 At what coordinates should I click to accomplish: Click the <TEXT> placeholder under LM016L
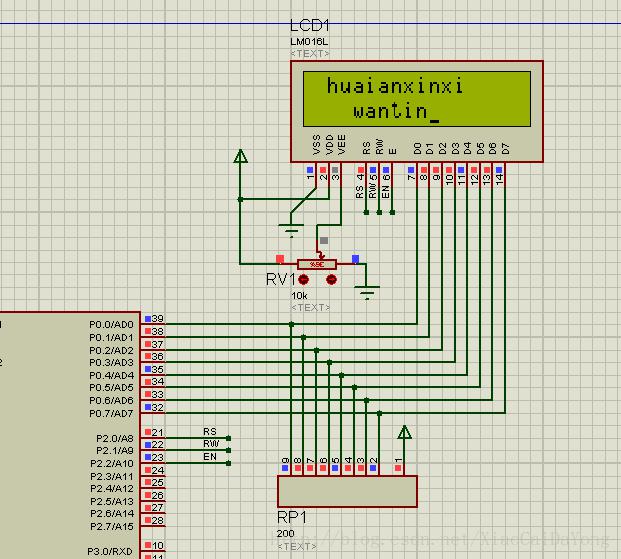click(310, 53)
